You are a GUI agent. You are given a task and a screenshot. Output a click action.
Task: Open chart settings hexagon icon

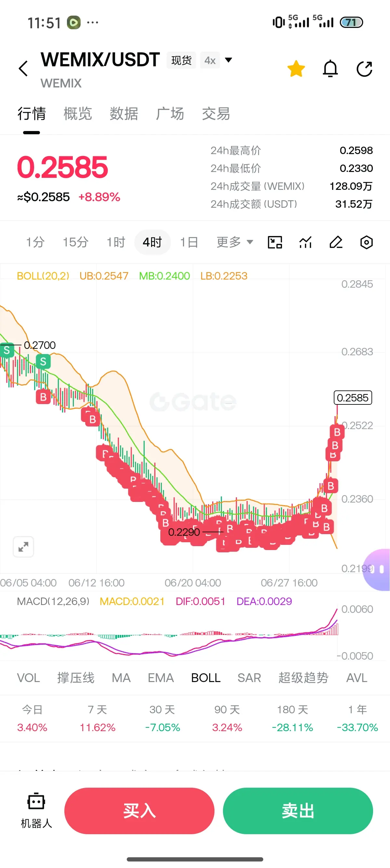pyautogui.click(x=366, y=242)
